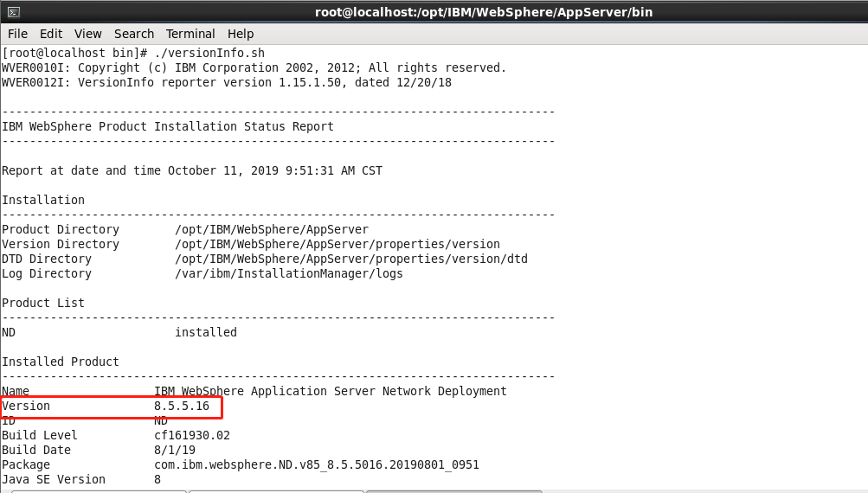This screenshot has width=868, height=493.
Task: Click the Product Directory path /opt/IBM/WebSphere/AppServer
Action: point(272,229)
